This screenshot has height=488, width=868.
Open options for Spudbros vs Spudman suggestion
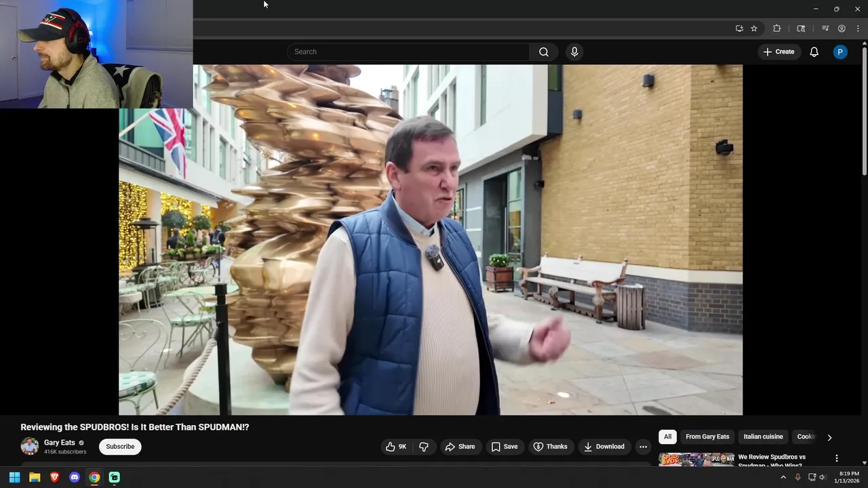(x=836, y=459)
